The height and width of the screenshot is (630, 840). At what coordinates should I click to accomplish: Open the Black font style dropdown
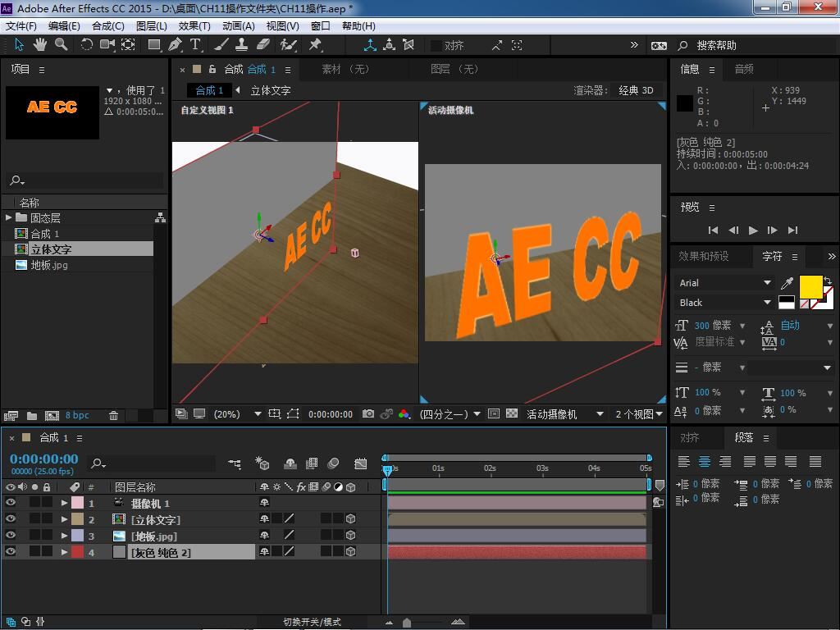coord(724,303)
